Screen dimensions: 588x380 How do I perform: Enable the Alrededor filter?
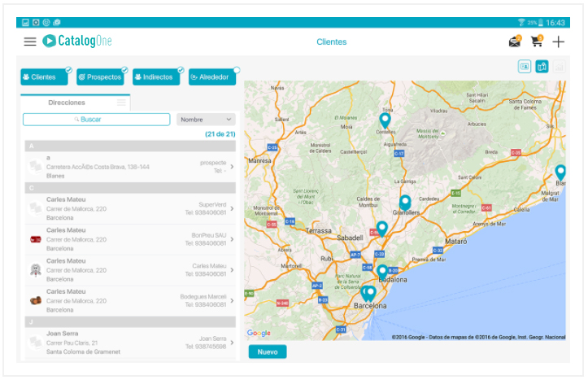pos(212,77)
